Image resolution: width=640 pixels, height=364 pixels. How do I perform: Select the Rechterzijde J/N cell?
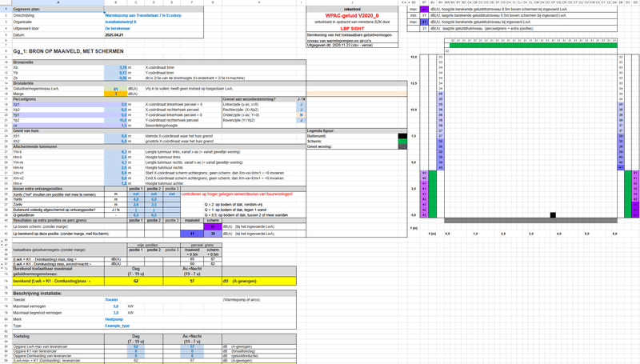pos(302,110)
